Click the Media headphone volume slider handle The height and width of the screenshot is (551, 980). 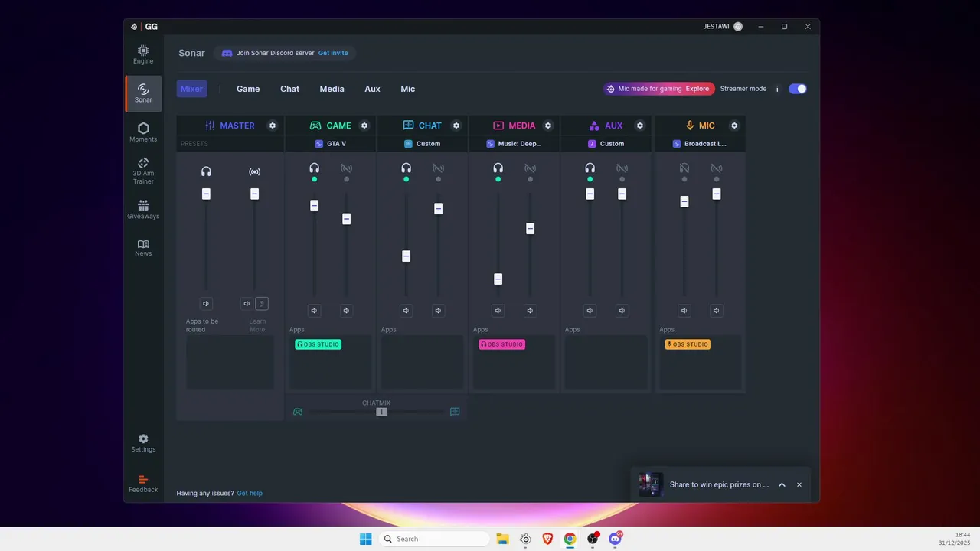[498, 279]
